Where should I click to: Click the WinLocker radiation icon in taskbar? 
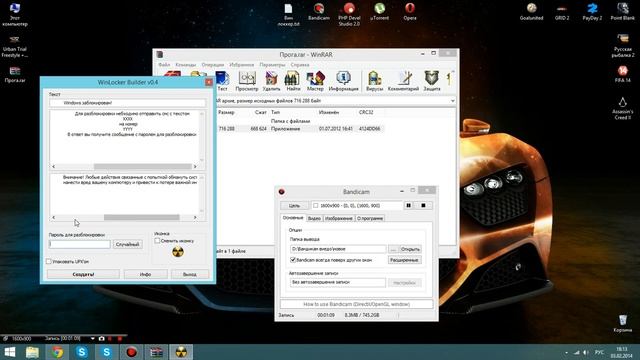[181, 352]
